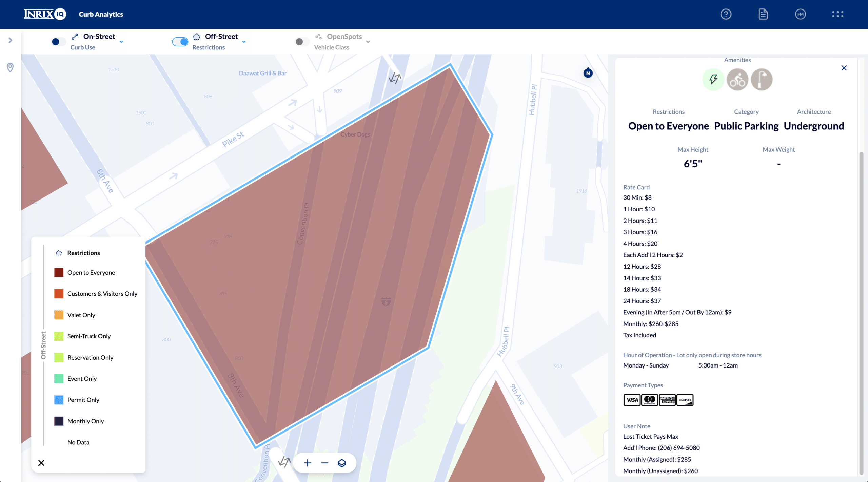The height and width of the screenshot is (482, 868).
Task: Click the location pin sidebar icon
Action: 10,67
